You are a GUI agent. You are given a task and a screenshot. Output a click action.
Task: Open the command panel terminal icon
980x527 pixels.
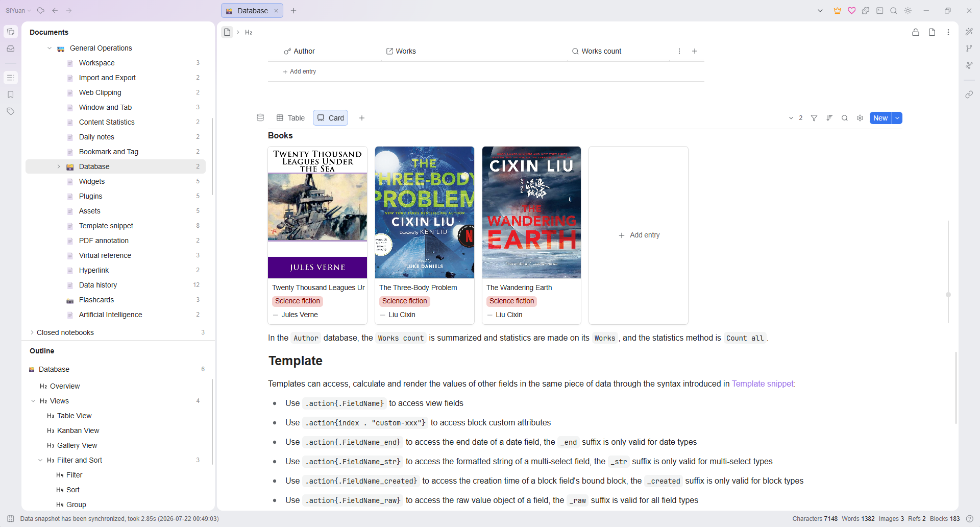coord(879,10)
